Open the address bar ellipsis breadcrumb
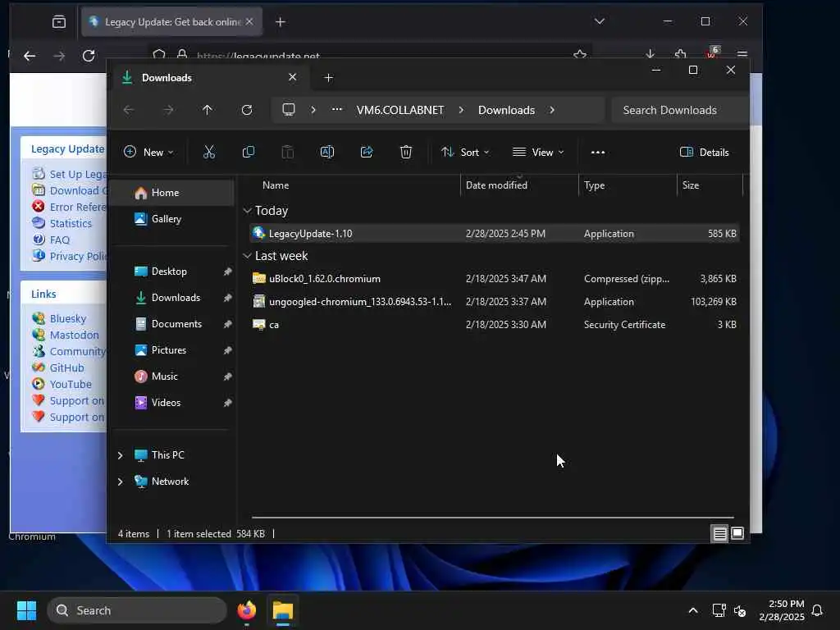The width and height of the screenshot is (840, 630). (x=337, y=109)
